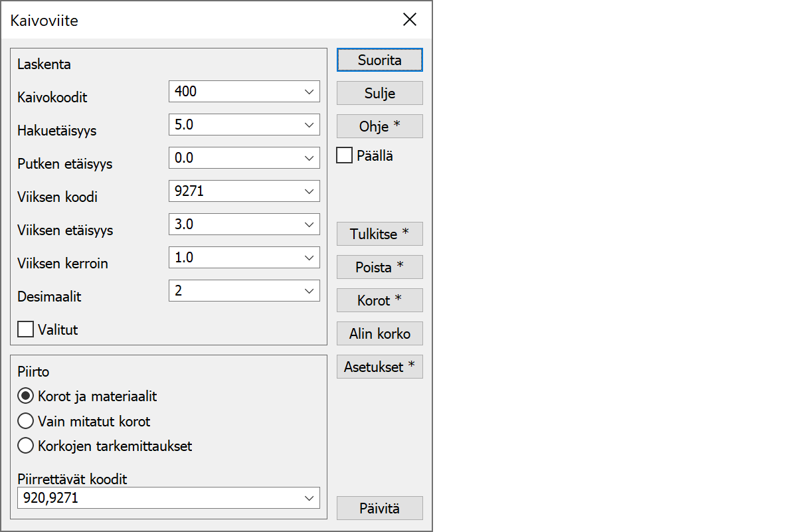Expand the Kaivokoodit dropdown

pyautogui.click(x=309, y=92)
